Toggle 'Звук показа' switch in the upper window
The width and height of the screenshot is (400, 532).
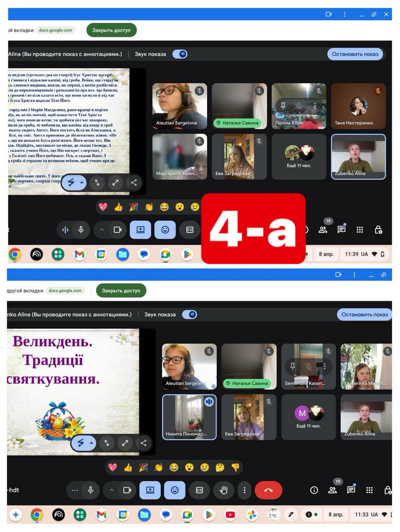point(180,54)
